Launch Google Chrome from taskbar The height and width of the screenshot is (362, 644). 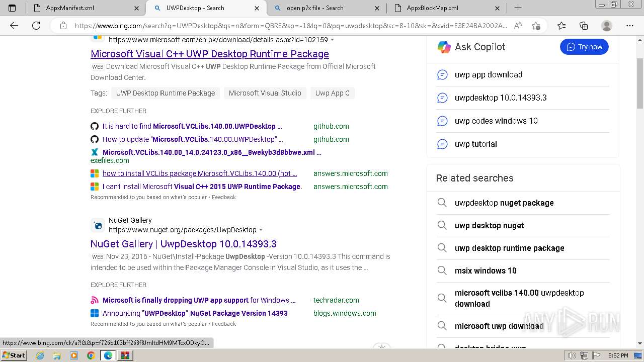pyautogui.click(x=91, y=355)
